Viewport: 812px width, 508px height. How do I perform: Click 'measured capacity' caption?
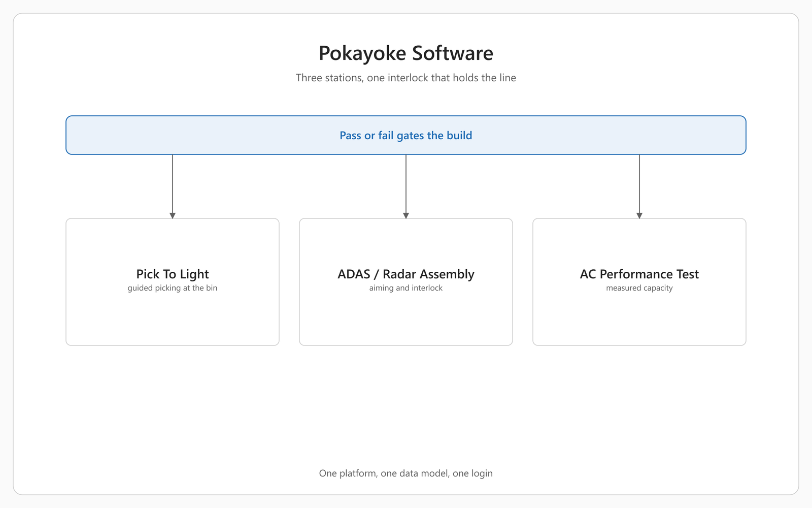639,288
